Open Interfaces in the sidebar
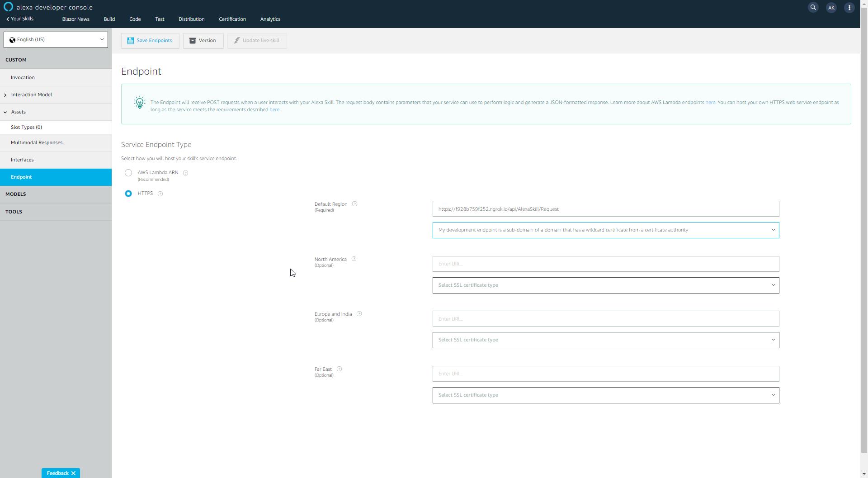The height and width of the screenshot is (478, 868). click(56, 160)
